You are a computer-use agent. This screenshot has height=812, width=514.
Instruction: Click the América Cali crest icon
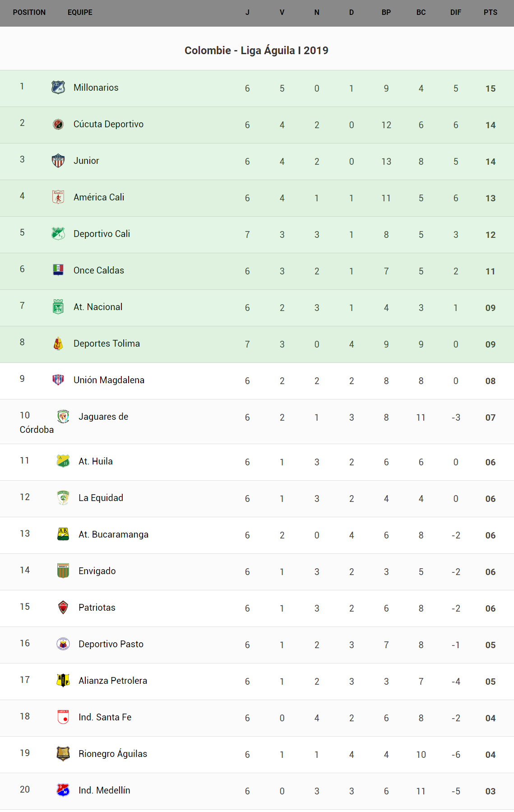(58, 197)
